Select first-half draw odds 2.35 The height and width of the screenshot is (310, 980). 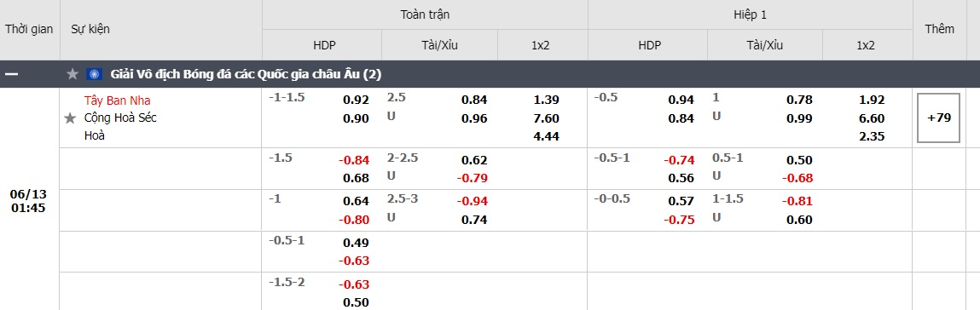tap(872, 136)
